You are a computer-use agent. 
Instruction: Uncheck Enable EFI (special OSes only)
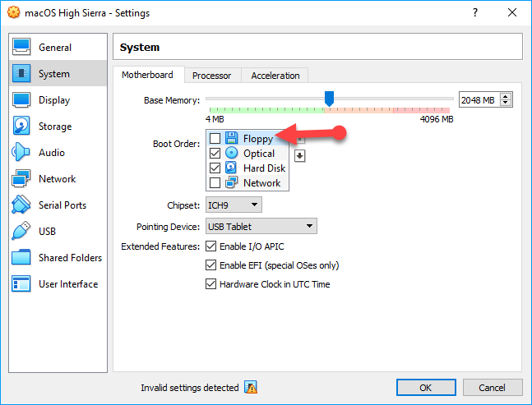click(211, 265)
